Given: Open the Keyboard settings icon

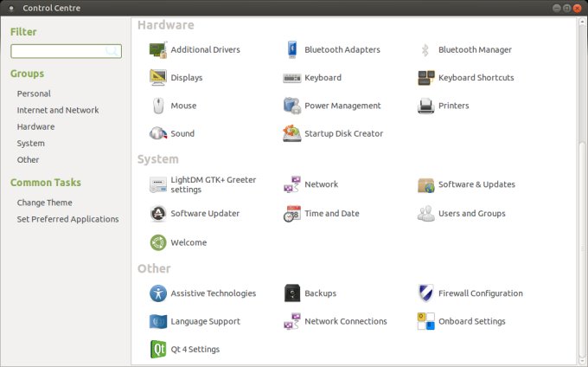Looking at the screenshot, I should (x=291, y=78).
